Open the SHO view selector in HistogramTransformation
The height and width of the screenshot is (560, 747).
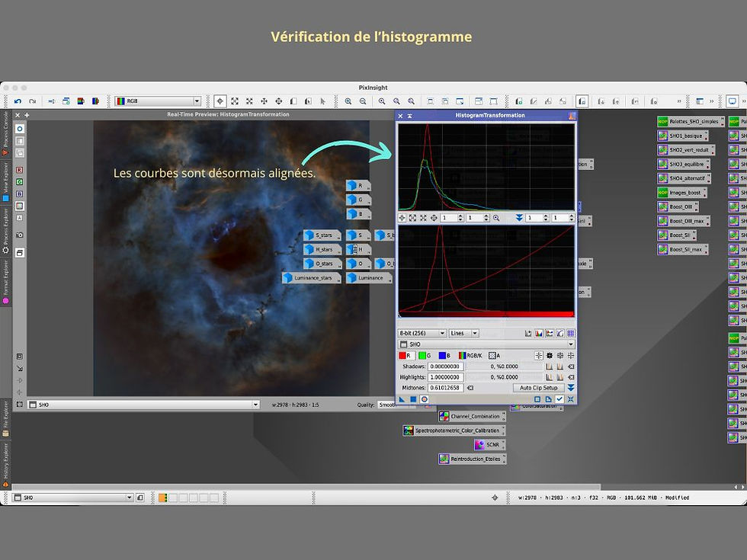(x=486, y=344)
